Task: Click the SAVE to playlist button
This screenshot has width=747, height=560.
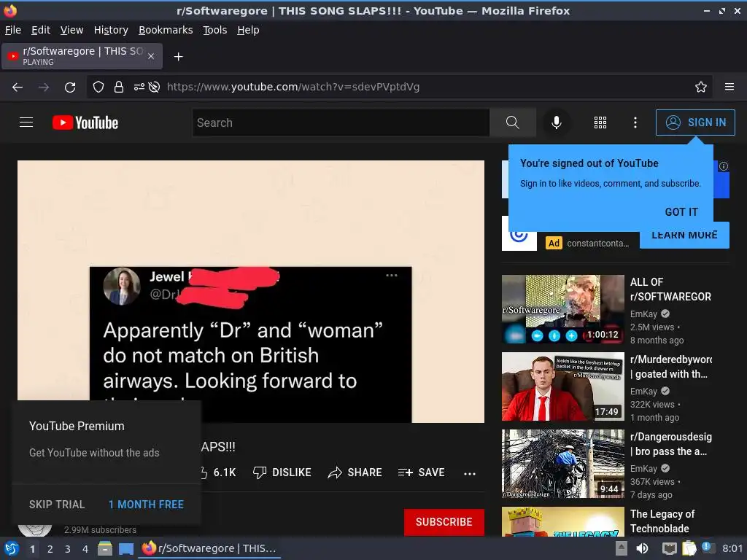Action: point(422,472)
